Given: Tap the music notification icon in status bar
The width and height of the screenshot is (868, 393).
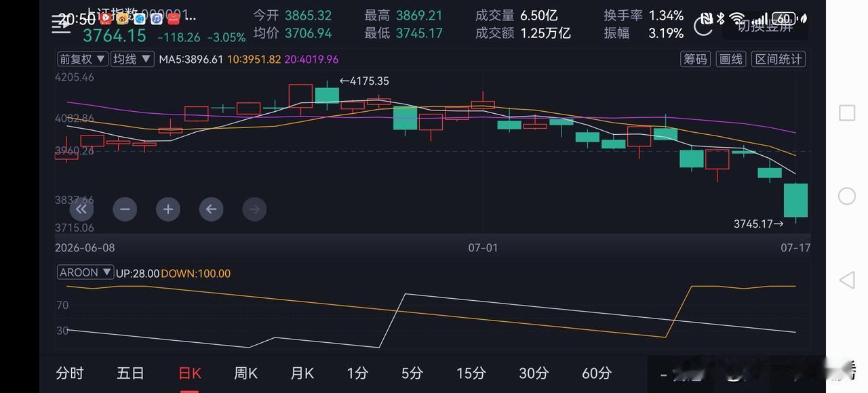Looking at the screenshot, I should (x=156, y=19).
